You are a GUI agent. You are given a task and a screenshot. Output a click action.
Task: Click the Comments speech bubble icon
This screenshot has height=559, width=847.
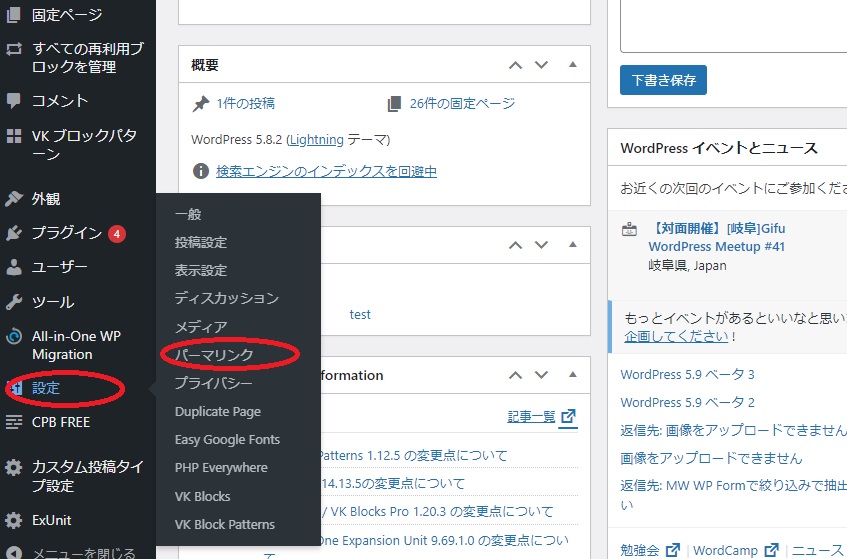pyautogui.click(x=14, y=101)
